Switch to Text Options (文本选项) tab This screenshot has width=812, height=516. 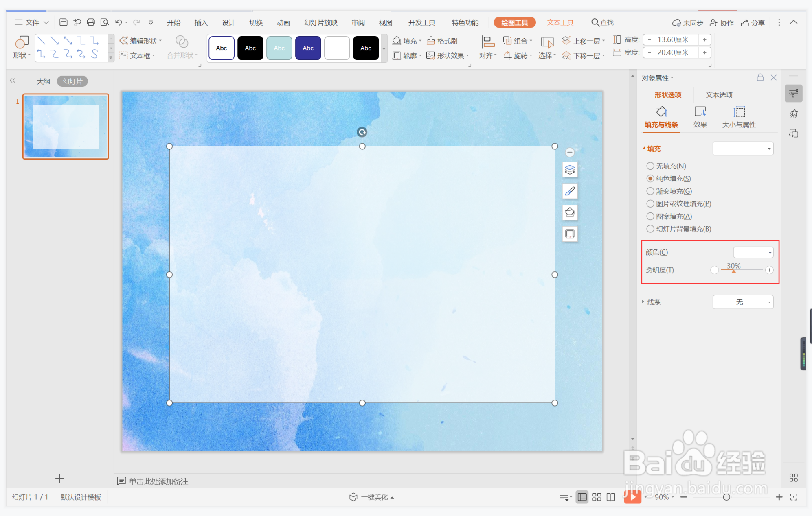click(x=719, y=95)
